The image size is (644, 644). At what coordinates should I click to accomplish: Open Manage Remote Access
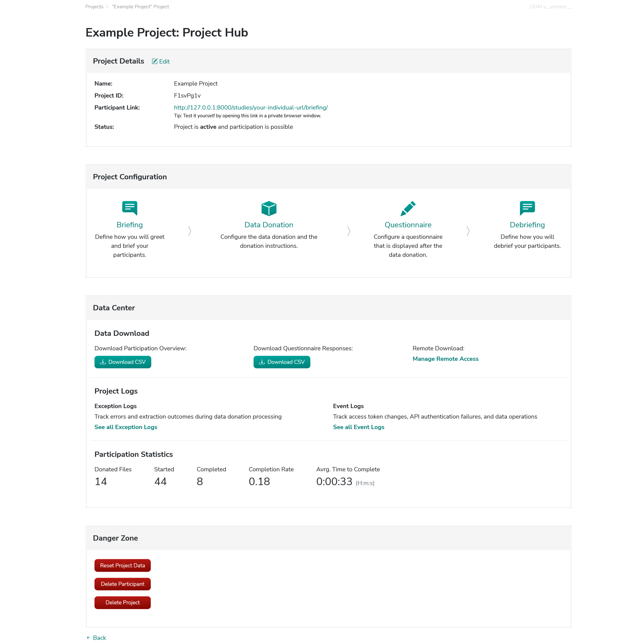coord(446,359)
